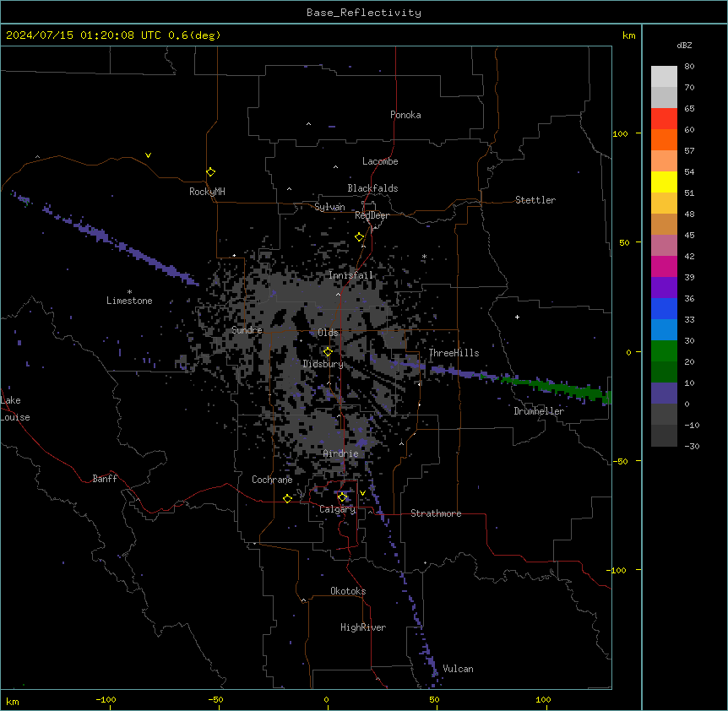Click the Base_Reflectivity title
Screen dimensions: 728x711
[364, 13]
